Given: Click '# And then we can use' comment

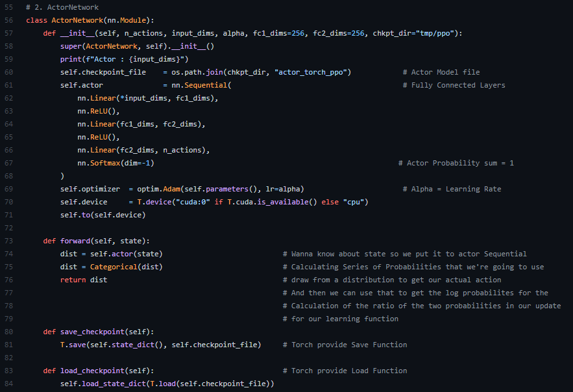Looking at the screenshot, I should pyautogui.click(x=415, y=293).
